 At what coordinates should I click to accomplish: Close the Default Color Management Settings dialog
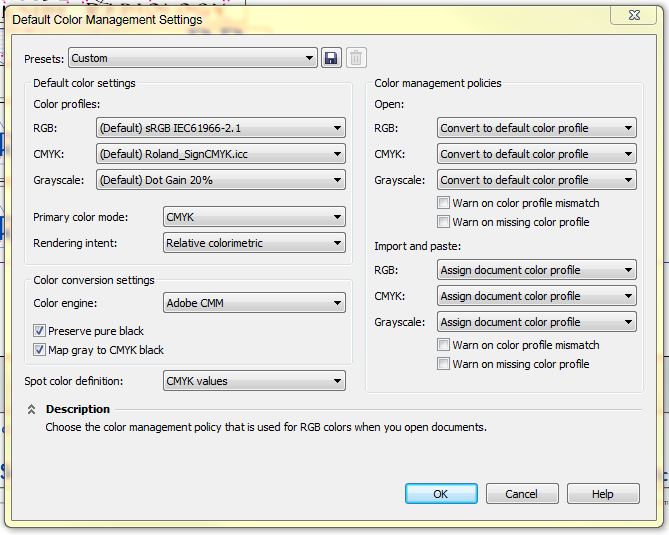[x=634, y=15]
